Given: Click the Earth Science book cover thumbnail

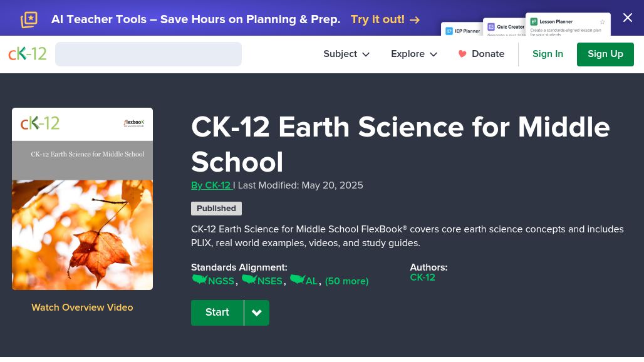Looking at the screenshot, I should (x=82, y=199).
